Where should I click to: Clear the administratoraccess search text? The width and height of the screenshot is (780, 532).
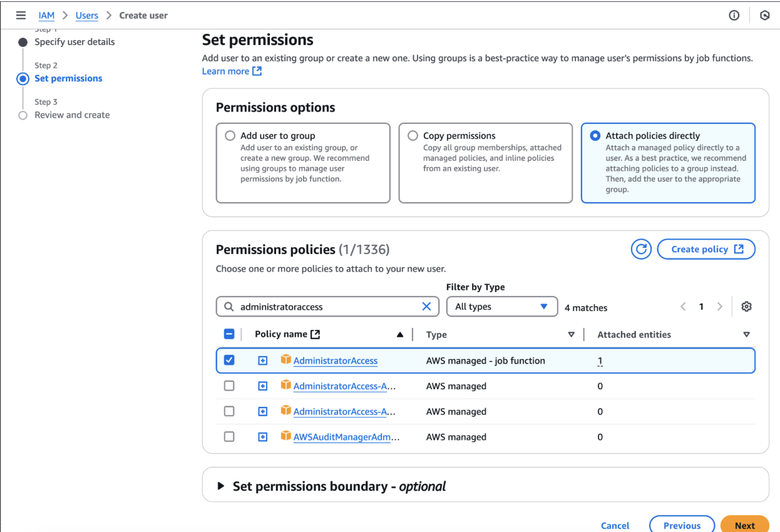tap(426, 307)
